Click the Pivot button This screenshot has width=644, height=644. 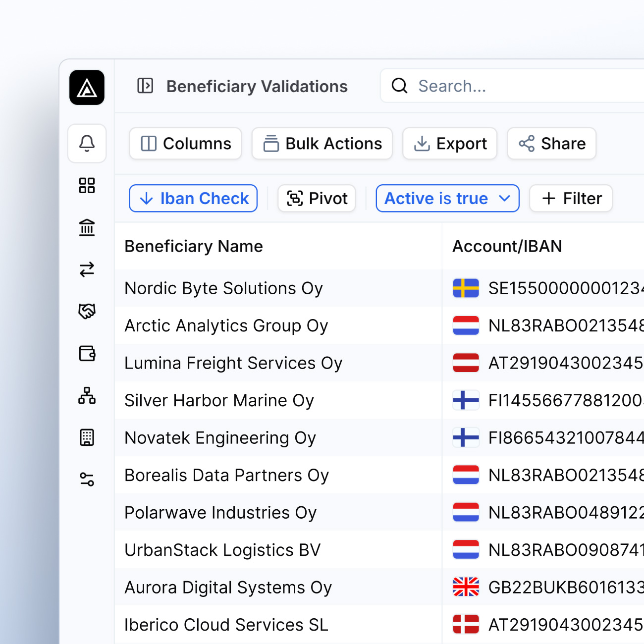[x=317, y=199]
